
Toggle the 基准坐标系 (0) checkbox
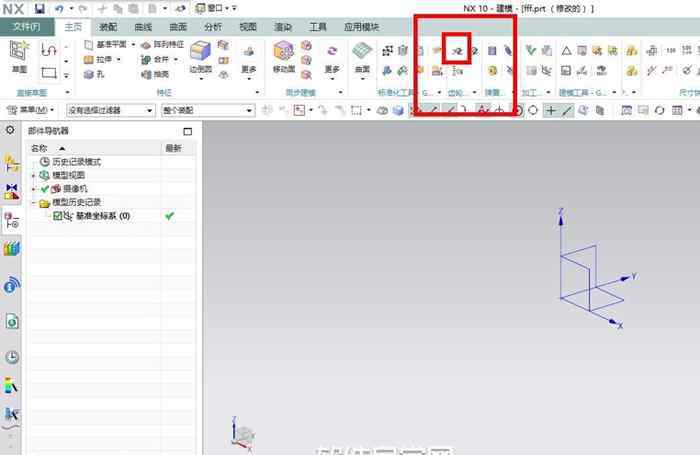pyautogui.click(x=57, y=216)
